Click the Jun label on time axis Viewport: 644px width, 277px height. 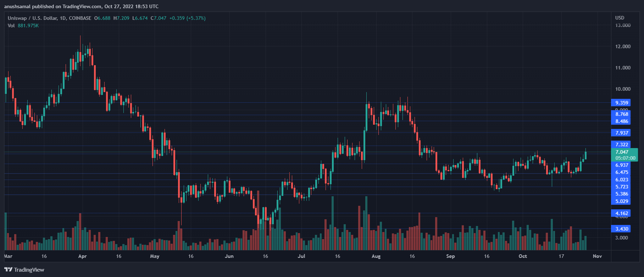pyautogui.click(x=229, y=256)
